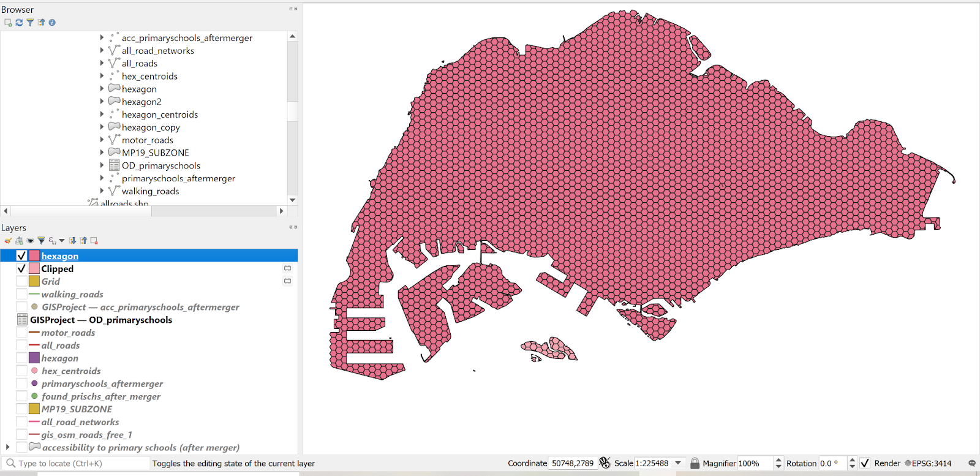Uncheck visibility of the Clipped layer

point(21,269)
